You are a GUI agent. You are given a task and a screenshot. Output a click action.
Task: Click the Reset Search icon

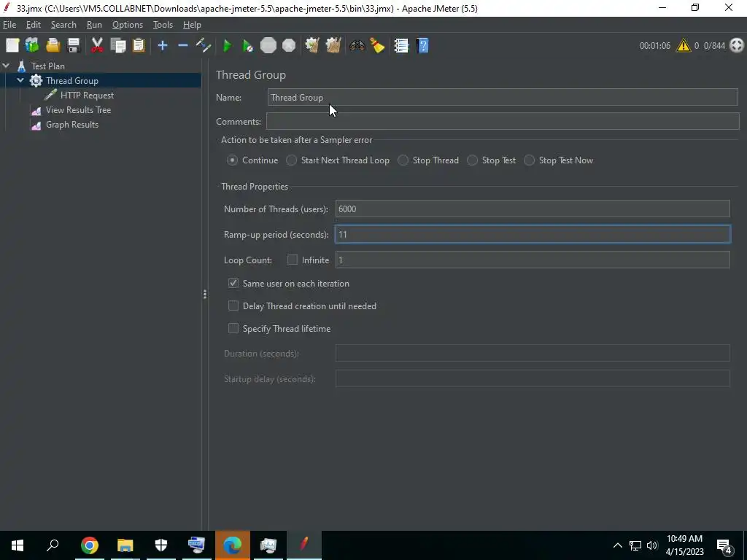click(x=377, y=45)
